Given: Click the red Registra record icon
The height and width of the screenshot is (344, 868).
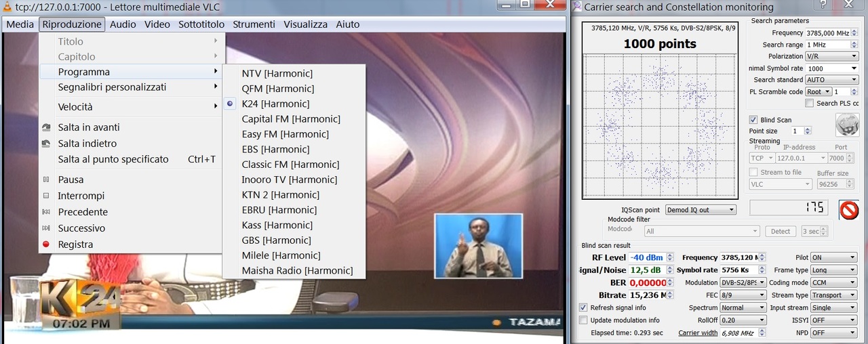Looking at the screenshot, I should (46, 244).
